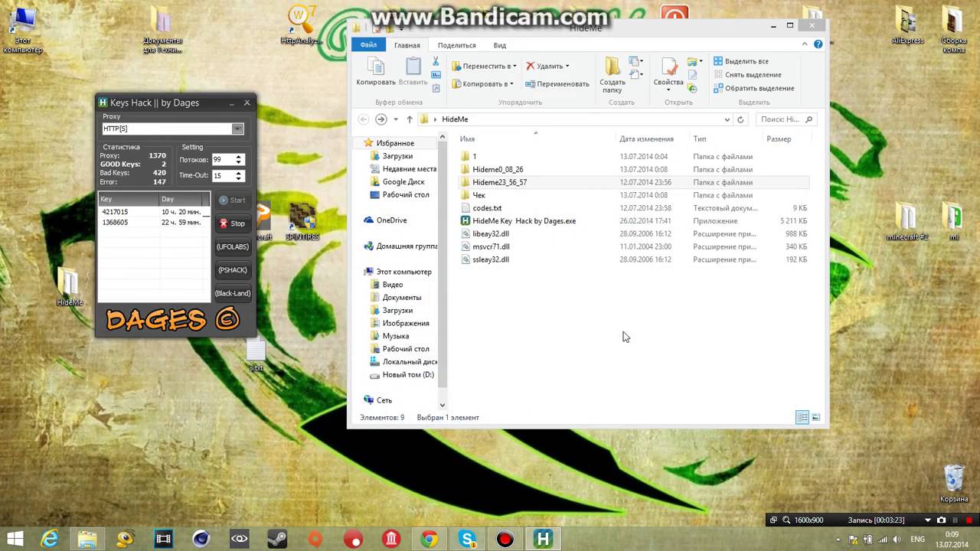Open the recent locations arrow next to Forward
The width and height of the screenshot is (980, 551).
point(396,119)
